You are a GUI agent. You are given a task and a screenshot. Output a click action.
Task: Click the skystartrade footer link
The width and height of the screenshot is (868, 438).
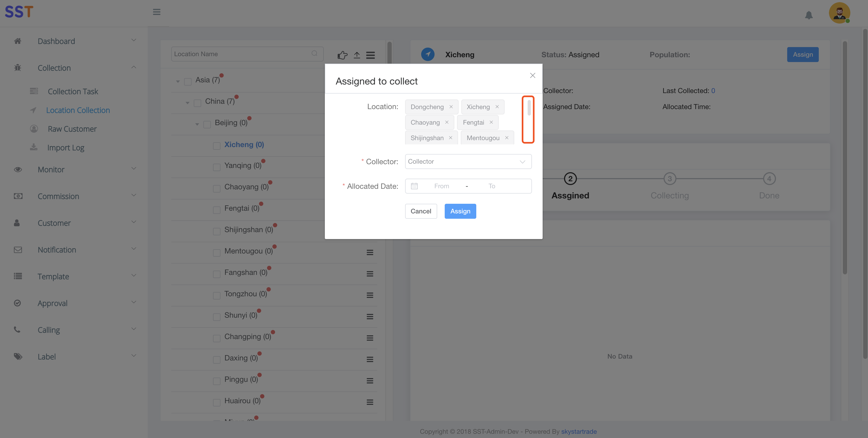tap(578, 431)
